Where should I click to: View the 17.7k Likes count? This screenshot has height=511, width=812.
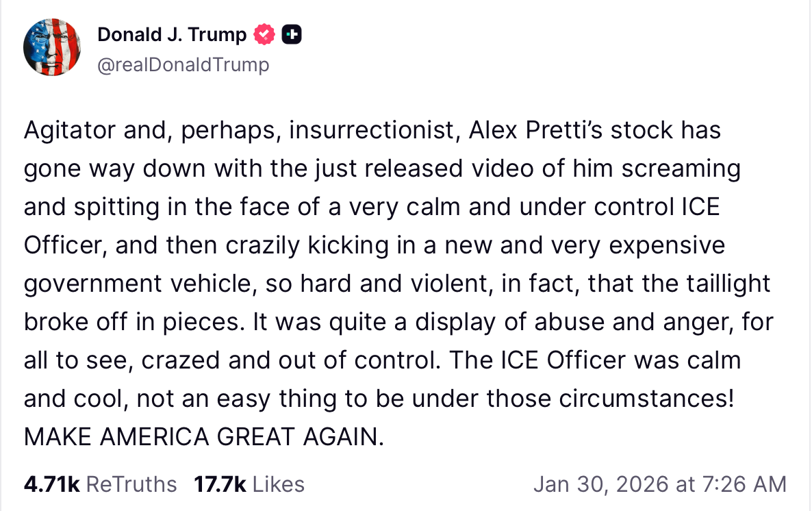(220, 484)
